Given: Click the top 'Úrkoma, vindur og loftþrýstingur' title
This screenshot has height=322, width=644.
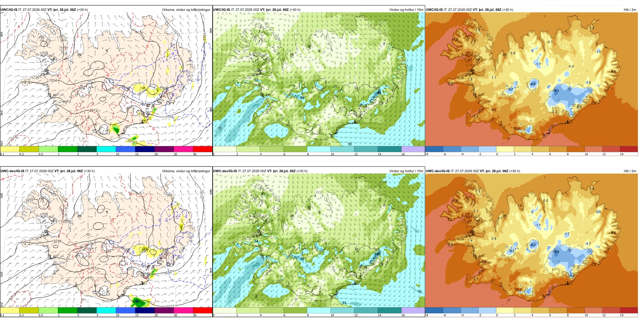Looking at the screenshot, I should click(186, 10).
